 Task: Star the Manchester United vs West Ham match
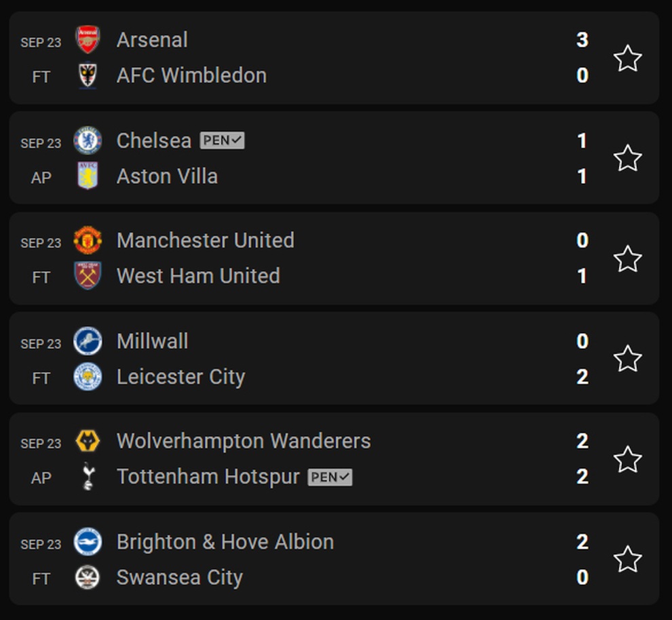click(x=627, y=258)
